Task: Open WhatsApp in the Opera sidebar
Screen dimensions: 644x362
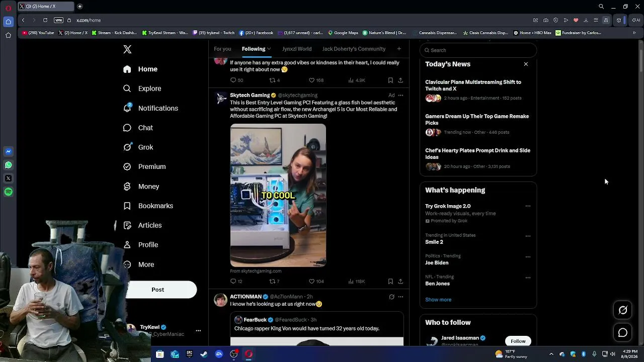Action: pyautogui.click(x=9, y=165)
